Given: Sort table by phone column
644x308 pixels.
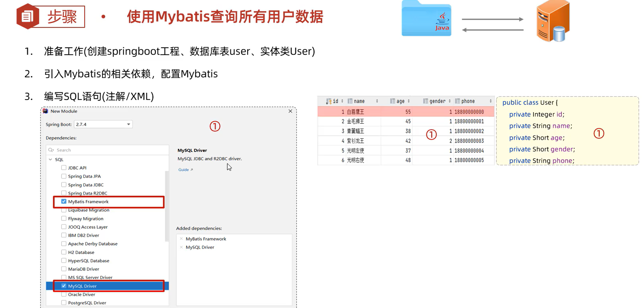Looking at the screenshot, I should [x=490, y=101].
